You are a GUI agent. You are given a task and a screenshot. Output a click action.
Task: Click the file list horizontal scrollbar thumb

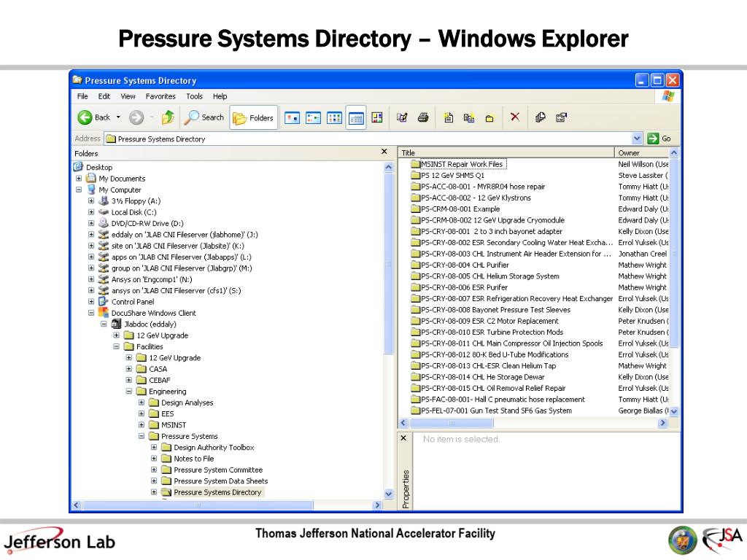pyautogui.click(x=451, y=423)
